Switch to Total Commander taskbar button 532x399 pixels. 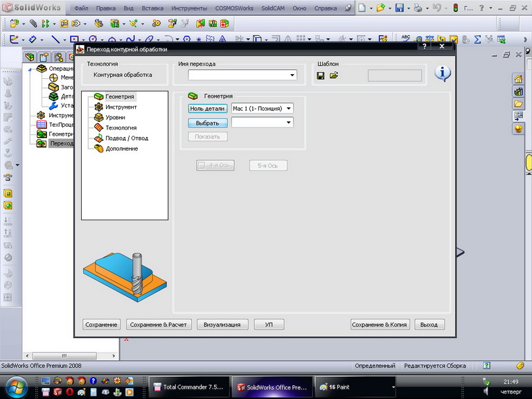189,387
